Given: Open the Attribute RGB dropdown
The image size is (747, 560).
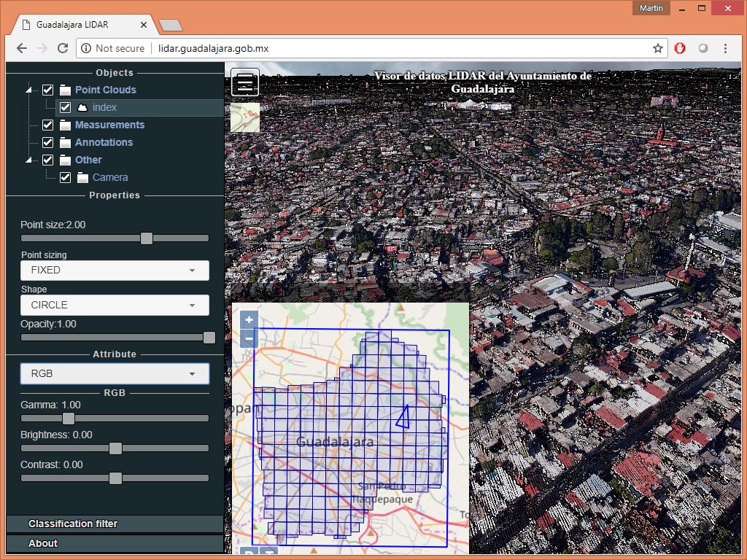Looking at the screenshot, I should (x=115, y=373).
